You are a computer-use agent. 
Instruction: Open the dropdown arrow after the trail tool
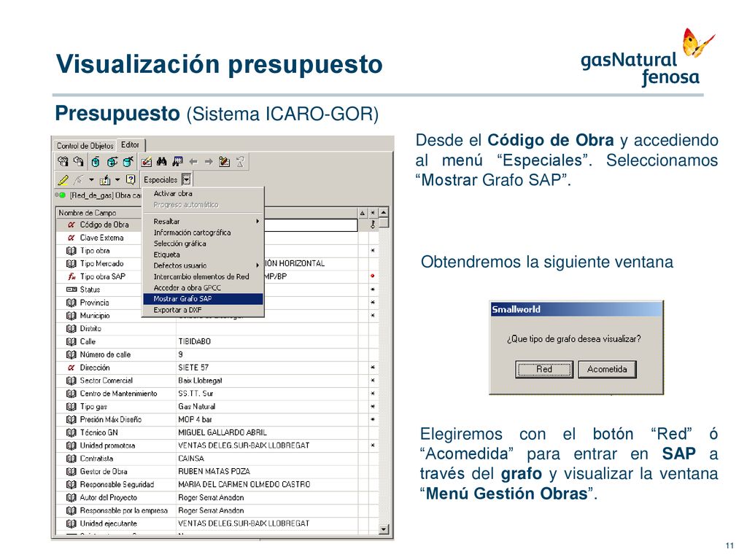91,180
